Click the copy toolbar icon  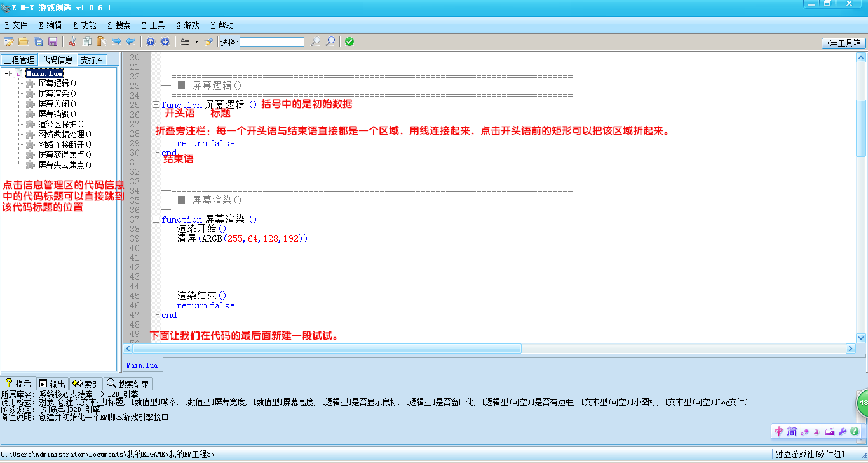[87, 41]
